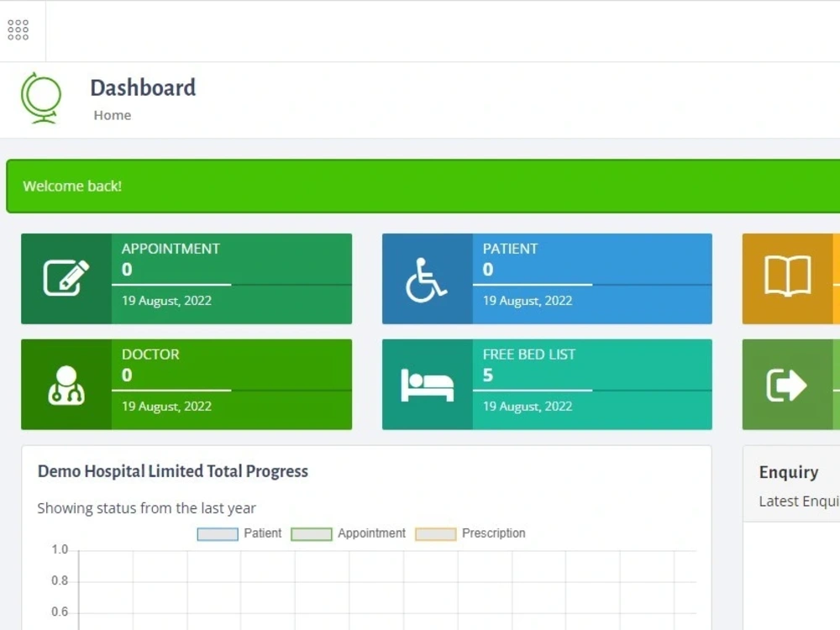Open the FREE BED LIST card title
The width and height of the screenshot is (840, 630).
point(528,354)
